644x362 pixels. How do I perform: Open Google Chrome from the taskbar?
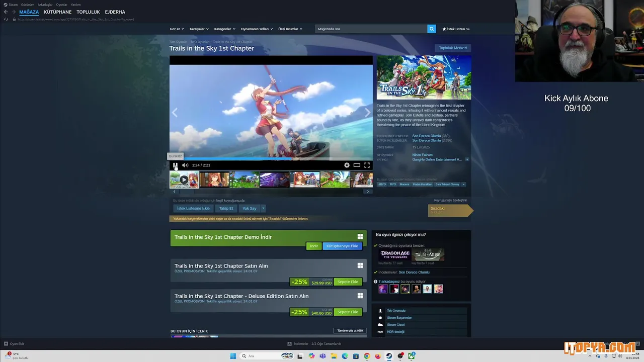(367, 356)
